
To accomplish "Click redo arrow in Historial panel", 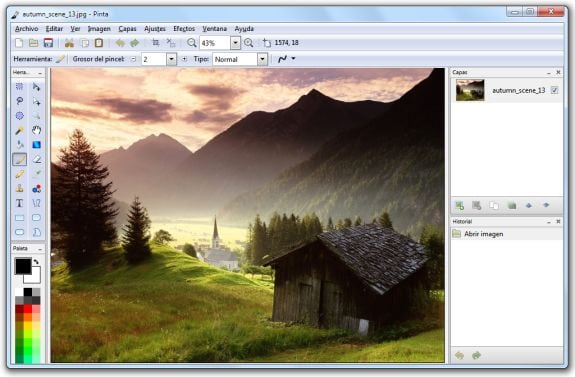I will coord(476,355).
